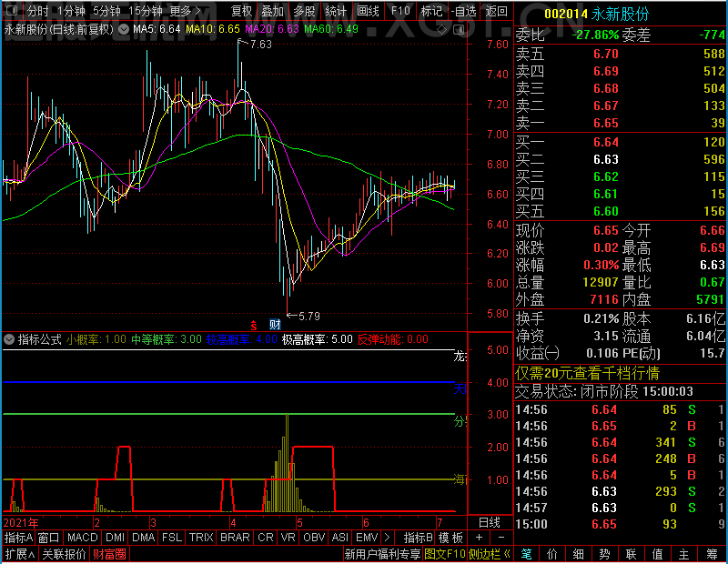Click the red S marker below the chart
This screenshot has height=564, width=728.
(254, 325)
